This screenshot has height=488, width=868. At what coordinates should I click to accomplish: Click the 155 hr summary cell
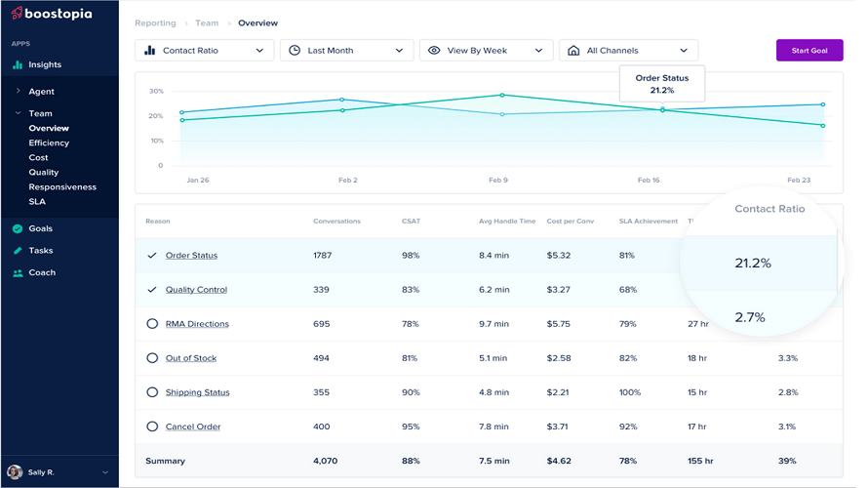[700, 461]
